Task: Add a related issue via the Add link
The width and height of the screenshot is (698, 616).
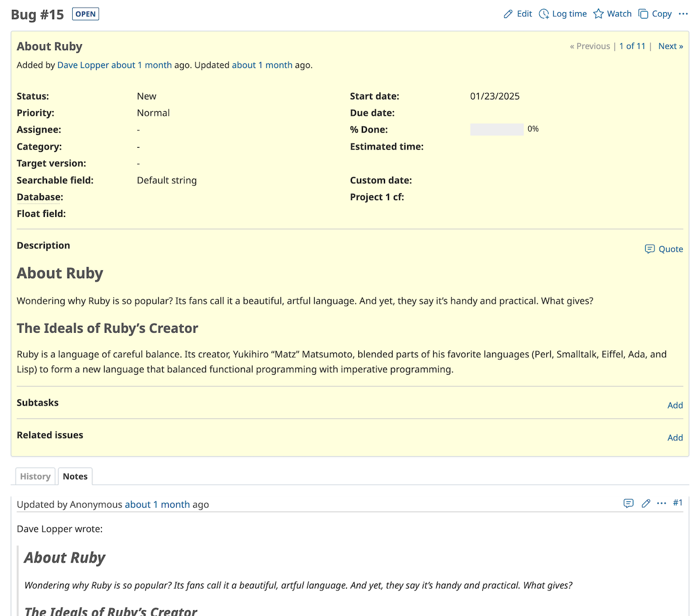Action: [675, 437]
